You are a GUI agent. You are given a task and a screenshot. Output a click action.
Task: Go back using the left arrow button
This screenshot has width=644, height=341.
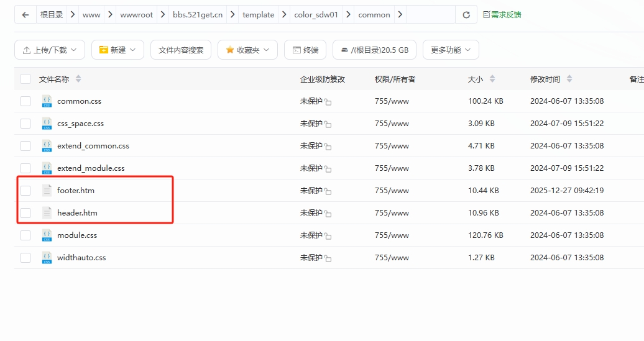tap(25, 15)
